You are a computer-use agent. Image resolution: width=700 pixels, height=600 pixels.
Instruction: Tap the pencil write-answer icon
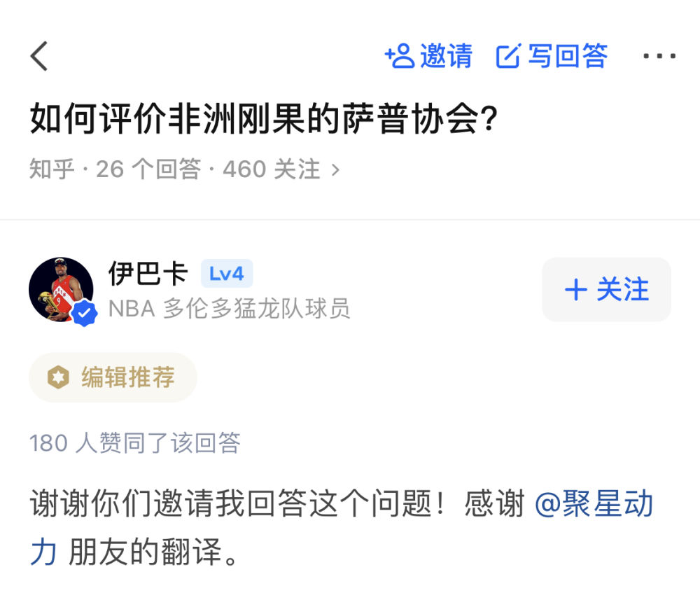(x=508, y=56)
